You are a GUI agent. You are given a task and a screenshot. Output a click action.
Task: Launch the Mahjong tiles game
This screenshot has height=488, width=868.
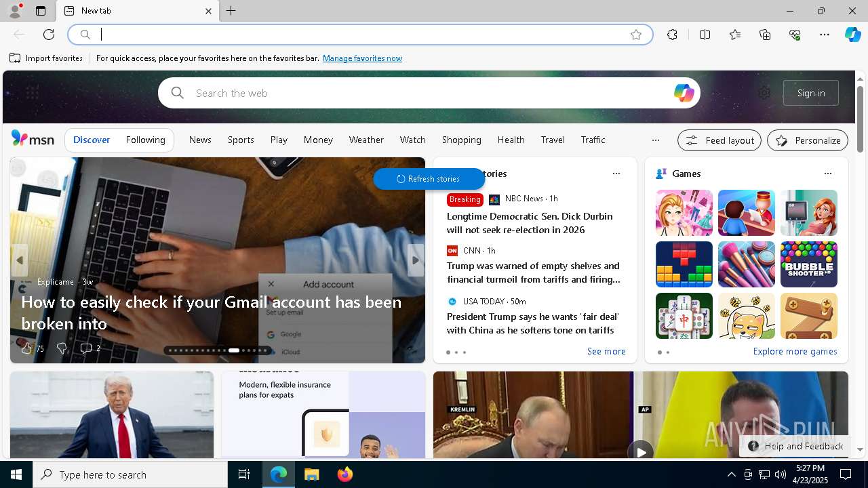coord(684,316)
